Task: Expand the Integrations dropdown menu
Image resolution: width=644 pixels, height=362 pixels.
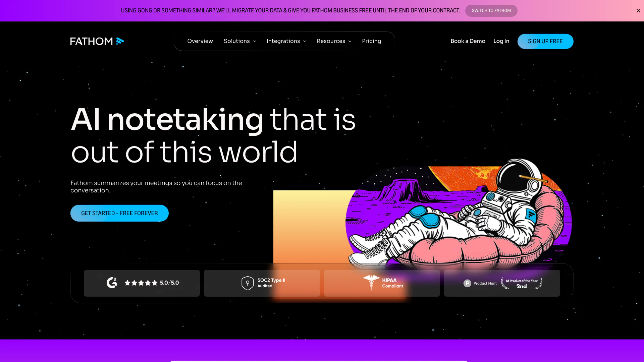Action: 286,41
